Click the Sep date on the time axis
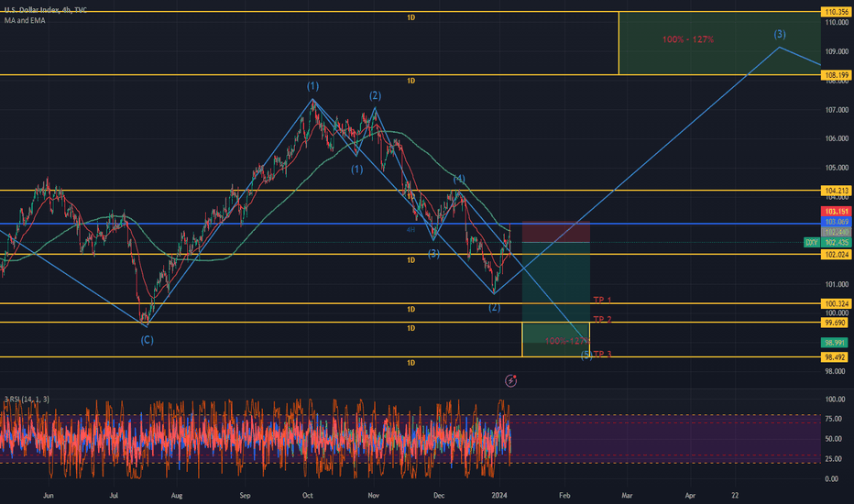The image size is (854, 504). (245, 495)
